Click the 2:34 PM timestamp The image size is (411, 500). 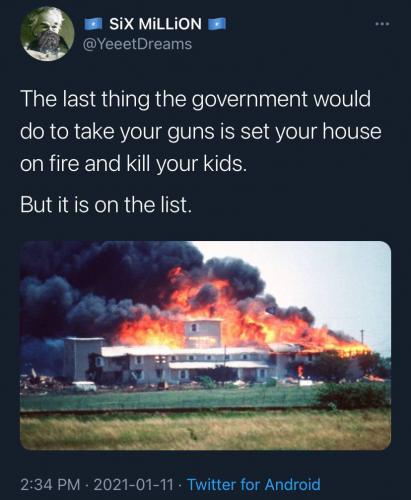tap(50, 484)
